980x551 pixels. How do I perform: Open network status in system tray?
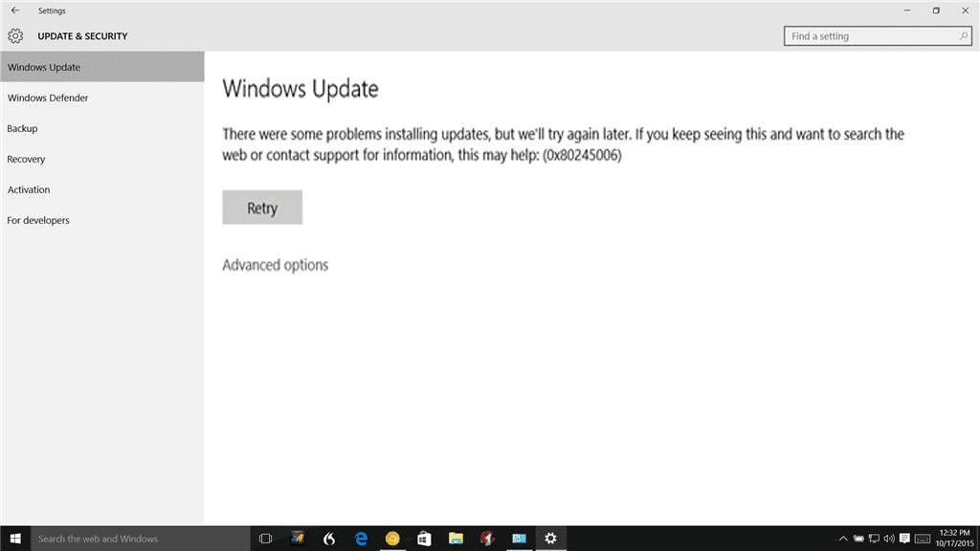[874, 539]
